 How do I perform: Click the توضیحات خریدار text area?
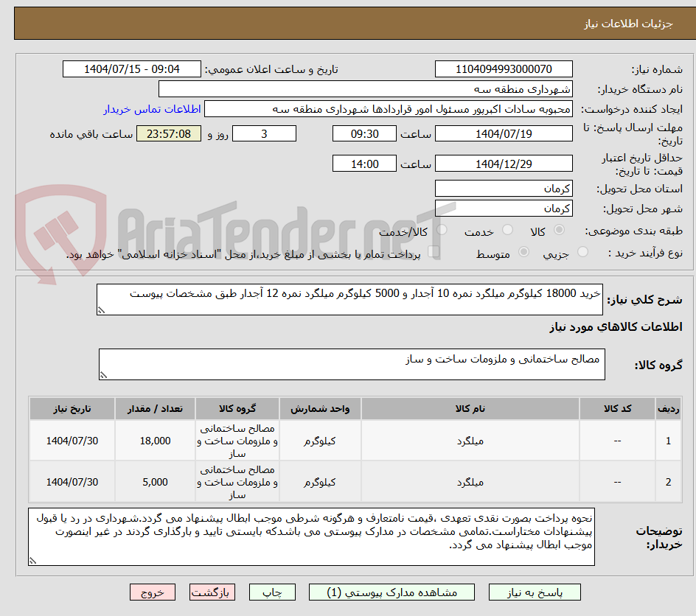tap(312, 537)
